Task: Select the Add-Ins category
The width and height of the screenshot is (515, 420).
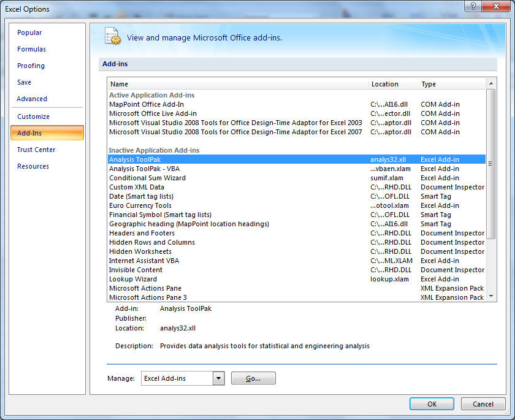Action: tap(47, 133)
